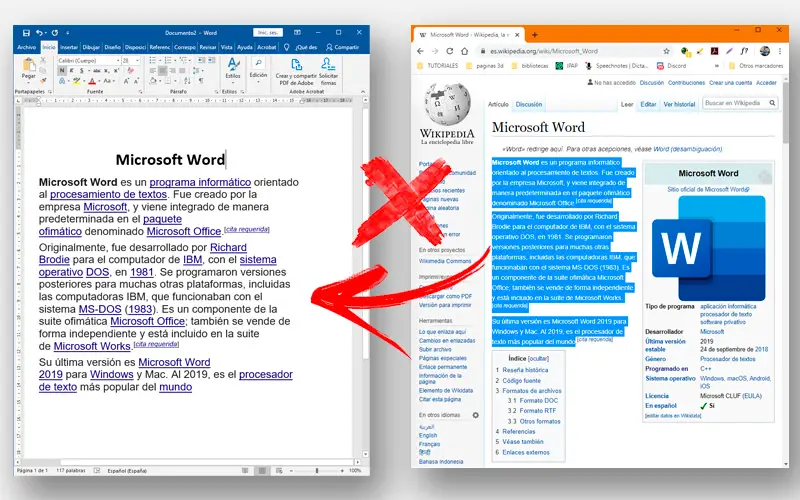Toggle center alignment in Párrafo group
The image size is (800, 500).
click(163, 70)
